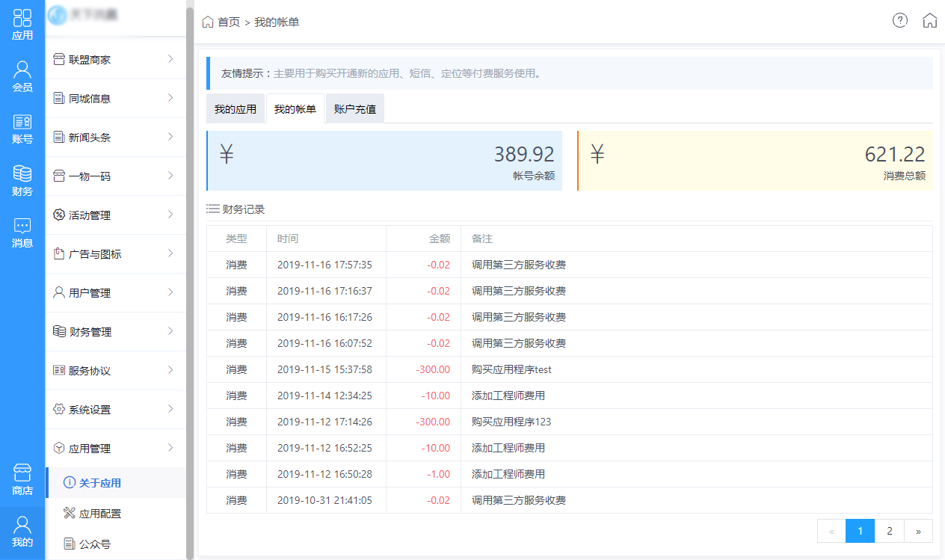Open 应用配置 submenu item

[x=100, y=514]
